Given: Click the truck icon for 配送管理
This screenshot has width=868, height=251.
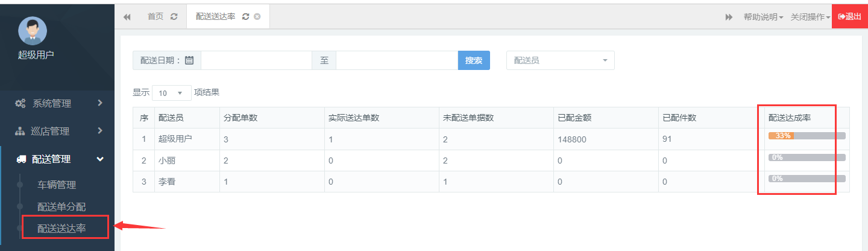Looking at the screenshot, I should pyautogui.click(x=21, y=159).
